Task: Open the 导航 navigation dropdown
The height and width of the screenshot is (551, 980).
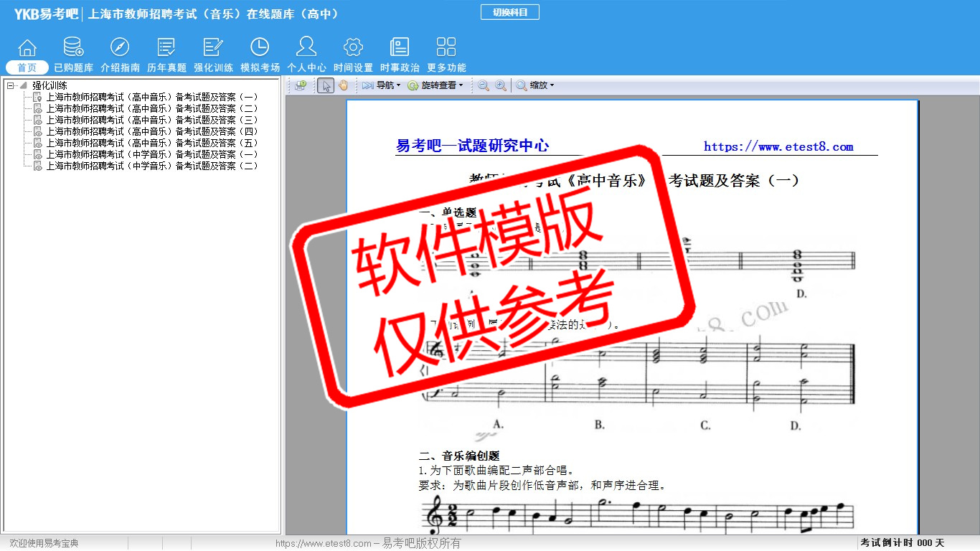Action: click(x=381, y=85)
